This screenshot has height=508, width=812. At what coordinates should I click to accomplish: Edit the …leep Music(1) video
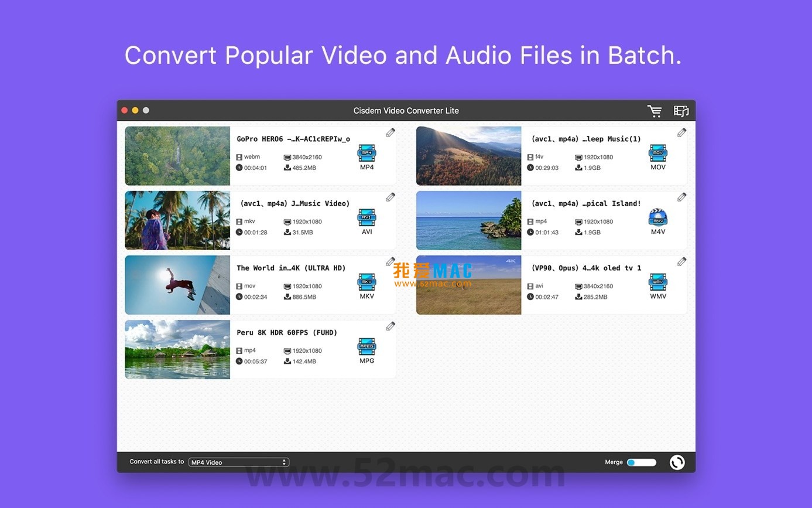coord(681,133)
